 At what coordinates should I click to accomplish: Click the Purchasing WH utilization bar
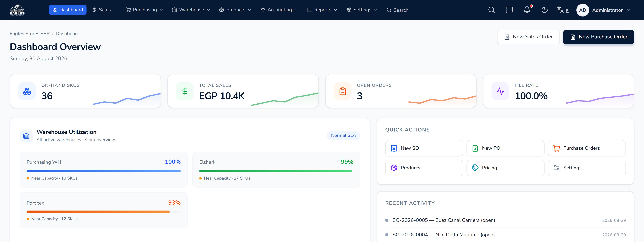(104, 171)
